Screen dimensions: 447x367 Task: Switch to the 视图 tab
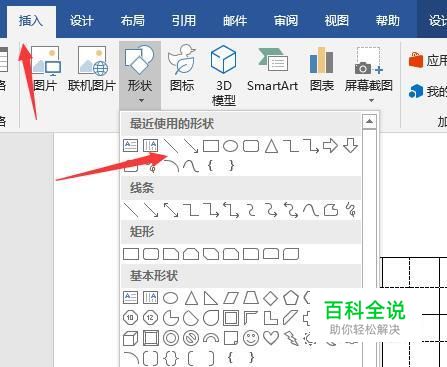click(337, 21)
